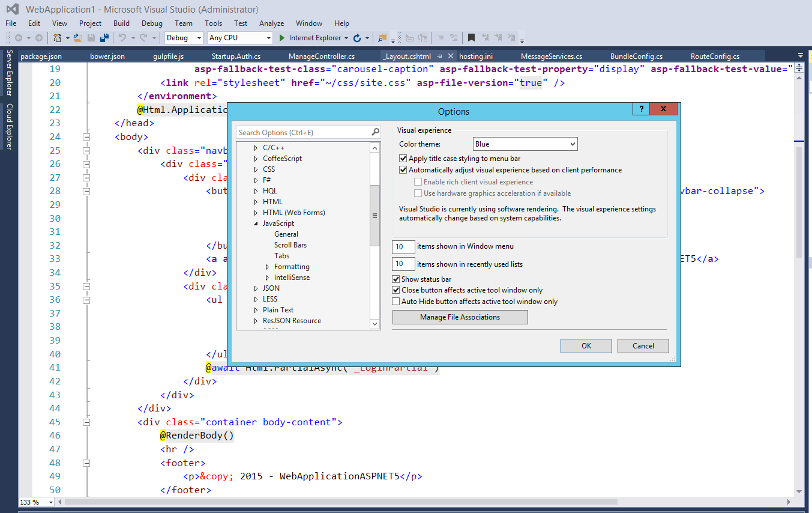This screenshot has height=513, width=812.
Task: Open the Build menu
Action: click(121, 23)
